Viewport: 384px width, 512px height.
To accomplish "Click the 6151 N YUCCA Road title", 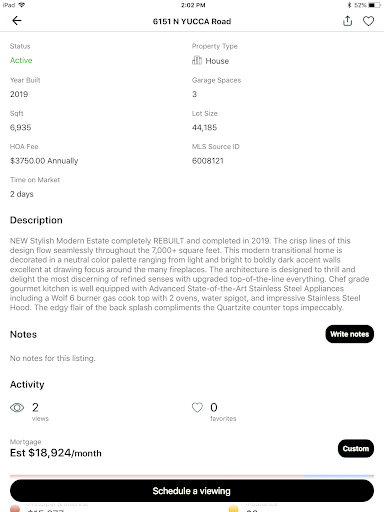I will tap(192, 21).
